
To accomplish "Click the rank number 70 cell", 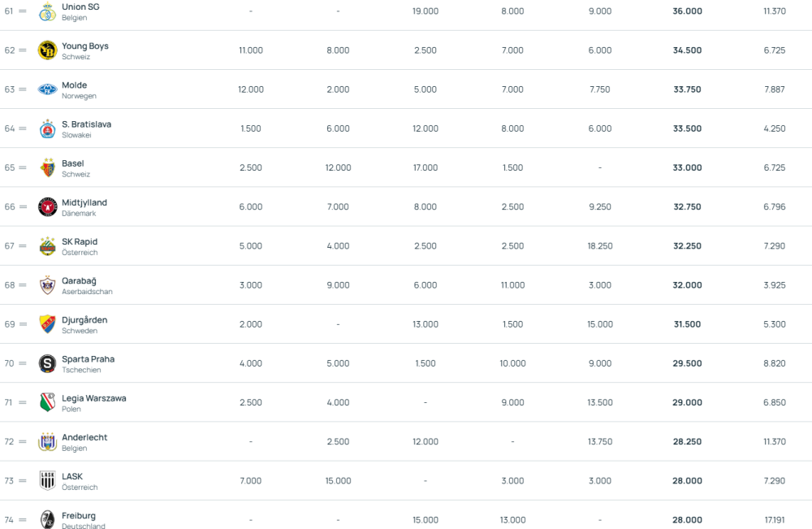I will tap(10, 363).
